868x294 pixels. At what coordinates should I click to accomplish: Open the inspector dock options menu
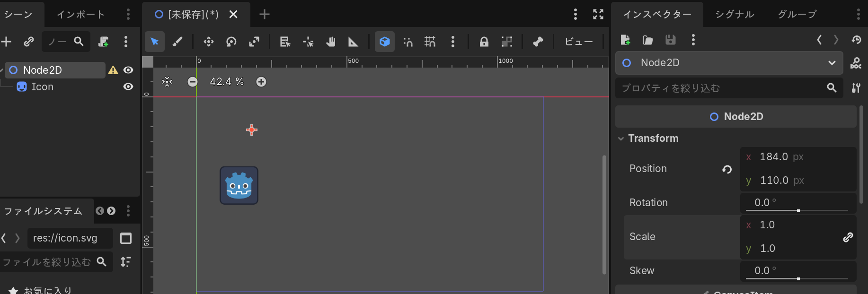coord(858,14)
